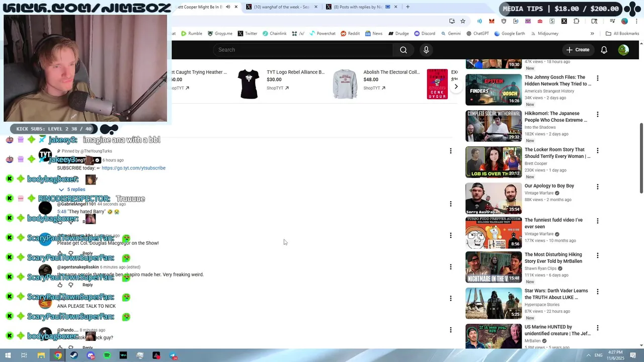644x362 pixels.
Task: Open Rumble bookmark
Action: click(x=192, y=34)
